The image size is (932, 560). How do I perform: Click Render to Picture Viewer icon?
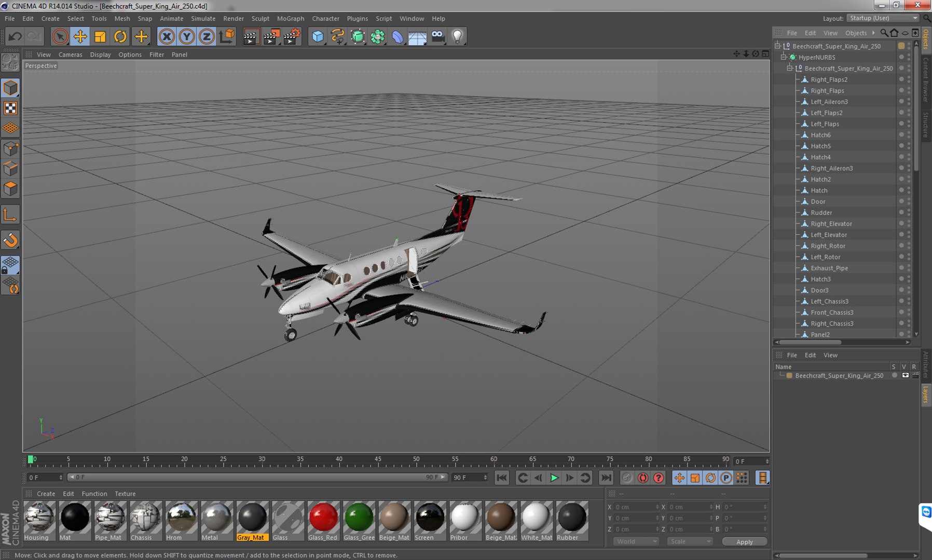271,36
